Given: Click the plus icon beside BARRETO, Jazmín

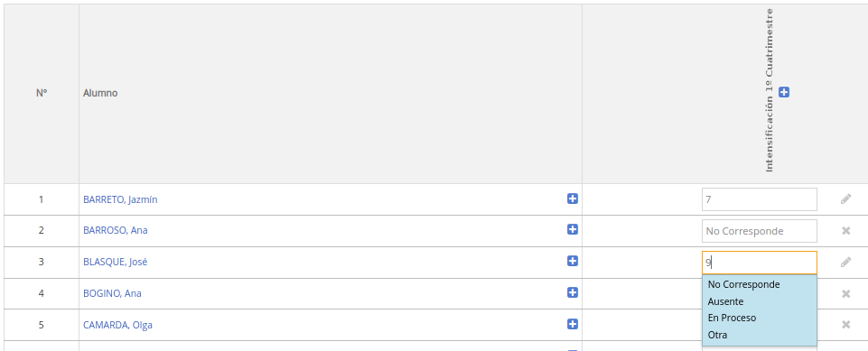Looking at the screenshot, I should (573, 199).
